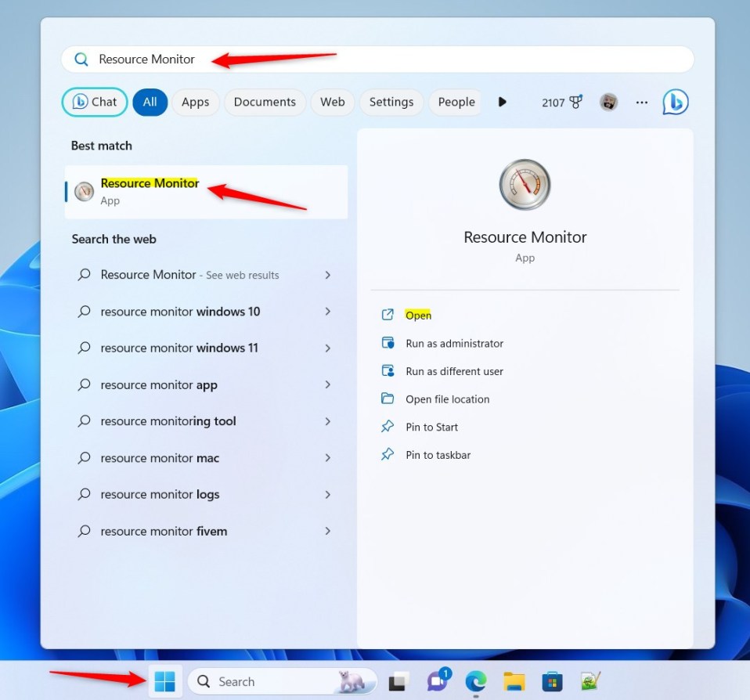Image resolution: width=750 pixels, height=700 pixels.
Task: Select 'resource monitor logs' suggestion
Action: 204,494
